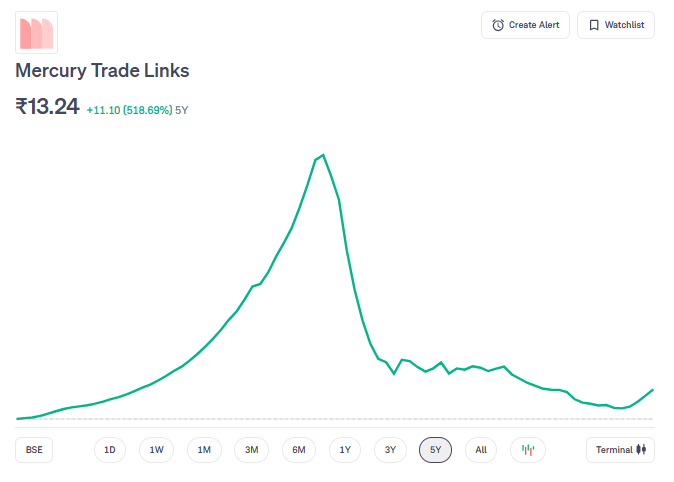Viewport: 674px width, 482px height.
Task: Choose the 1M time period
Action: tap(204, 450)
